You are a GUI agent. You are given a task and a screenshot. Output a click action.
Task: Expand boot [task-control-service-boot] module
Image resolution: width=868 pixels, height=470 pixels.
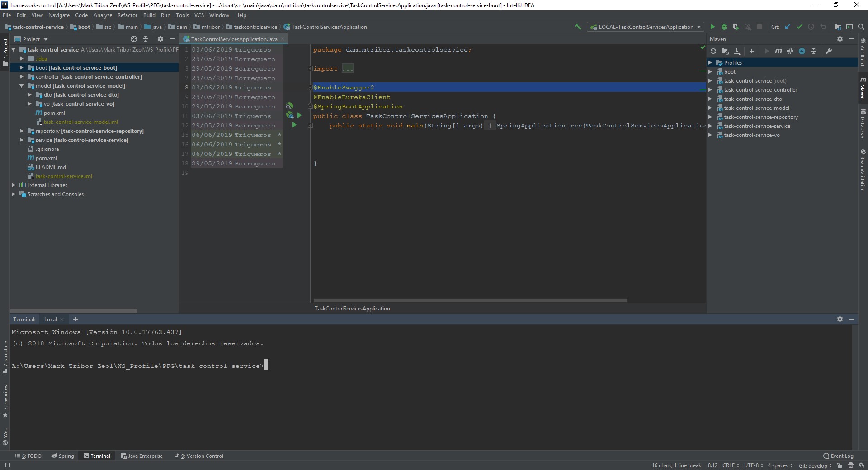(21, 68)
